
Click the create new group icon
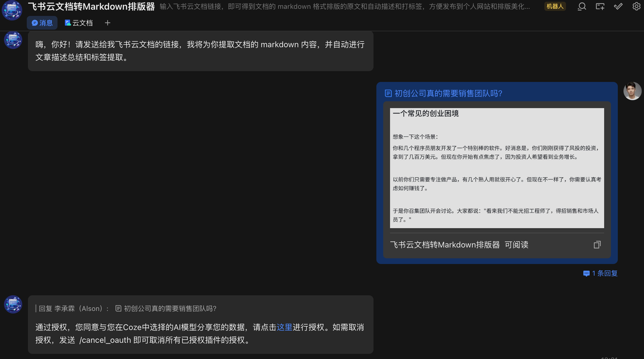600,6
